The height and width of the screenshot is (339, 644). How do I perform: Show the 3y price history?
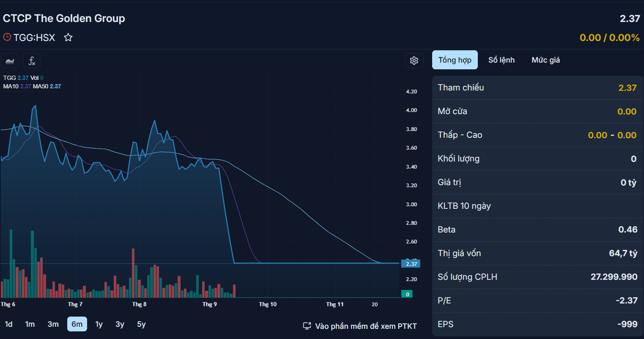click(x=120, y=324)
